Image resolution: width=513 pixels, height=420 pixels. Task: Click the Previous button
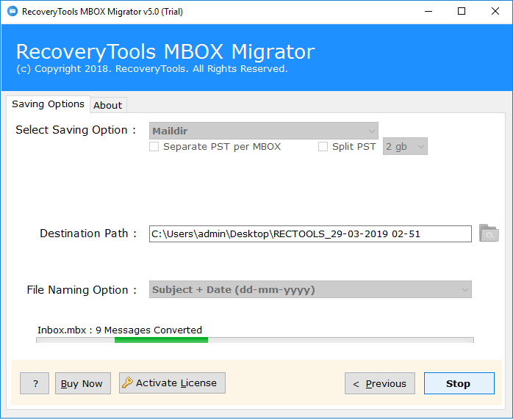380,383
